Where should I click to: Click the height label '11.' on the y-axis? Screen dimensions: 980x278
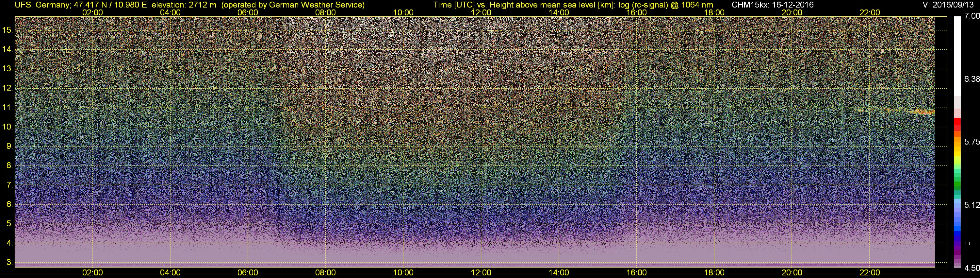pyautogui.click(x=7, y=107)
